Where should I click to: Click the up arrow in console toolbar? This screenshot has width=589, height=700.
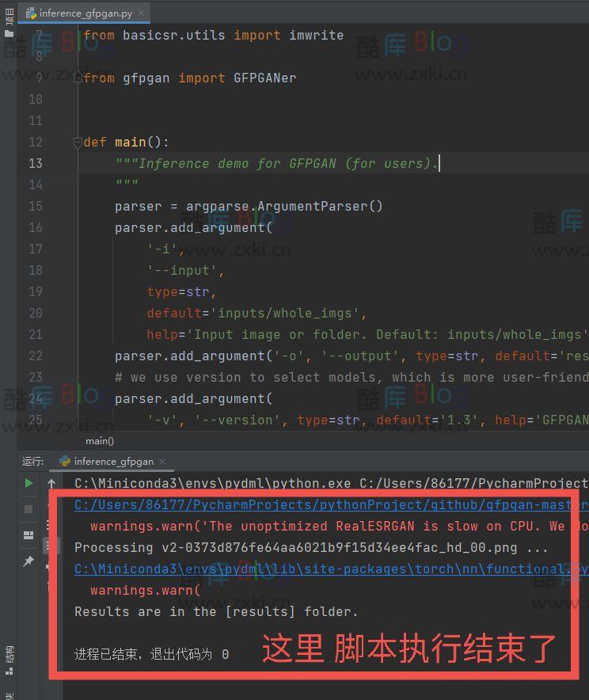pyautogui.click(x=52, y=483)
